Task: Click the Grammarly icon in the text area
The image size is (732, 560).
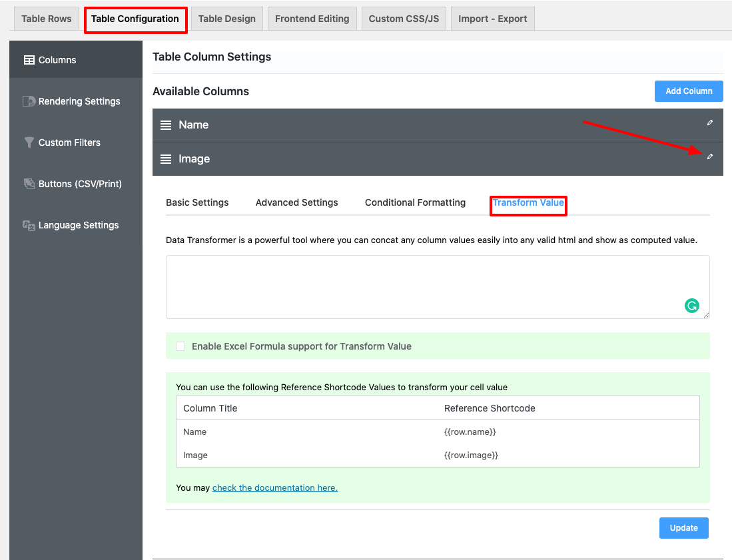Action: point(693,305)
